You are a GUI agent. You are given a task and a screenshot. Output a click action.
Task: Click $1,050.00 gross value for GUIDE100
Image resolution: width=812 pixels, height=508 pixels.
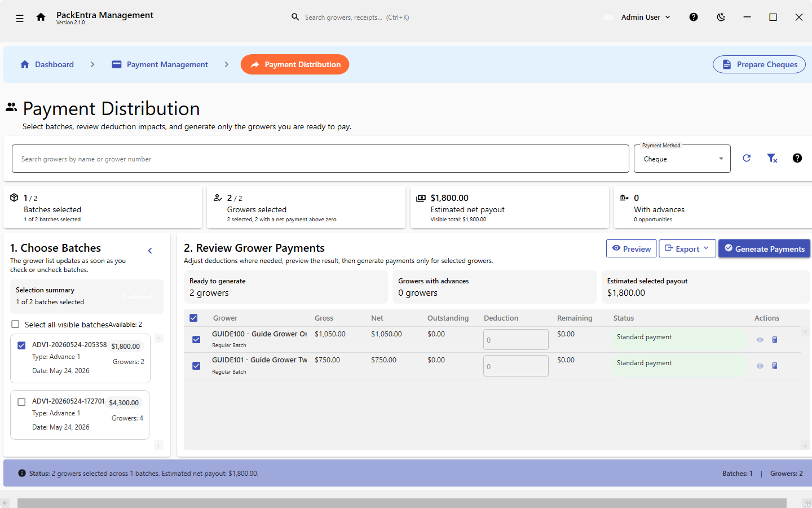pyautogui.click(x=330, y=334)
